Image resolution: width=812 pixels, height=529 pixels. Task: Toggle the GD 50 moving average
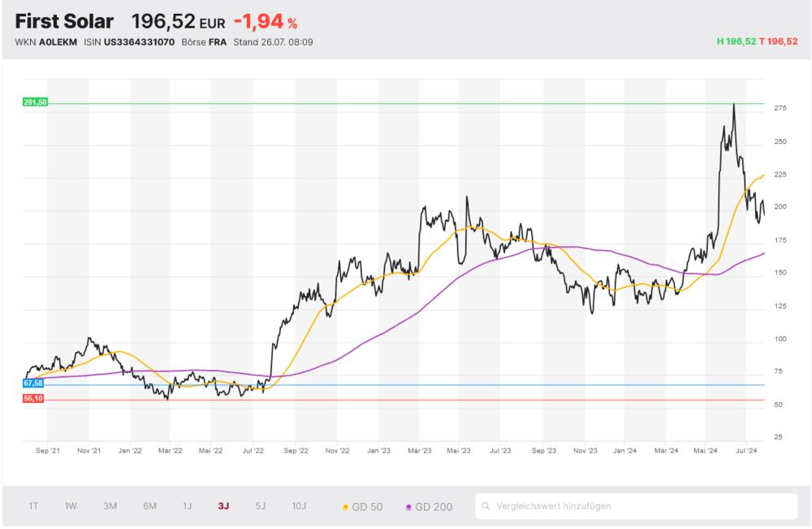point(362,507)
